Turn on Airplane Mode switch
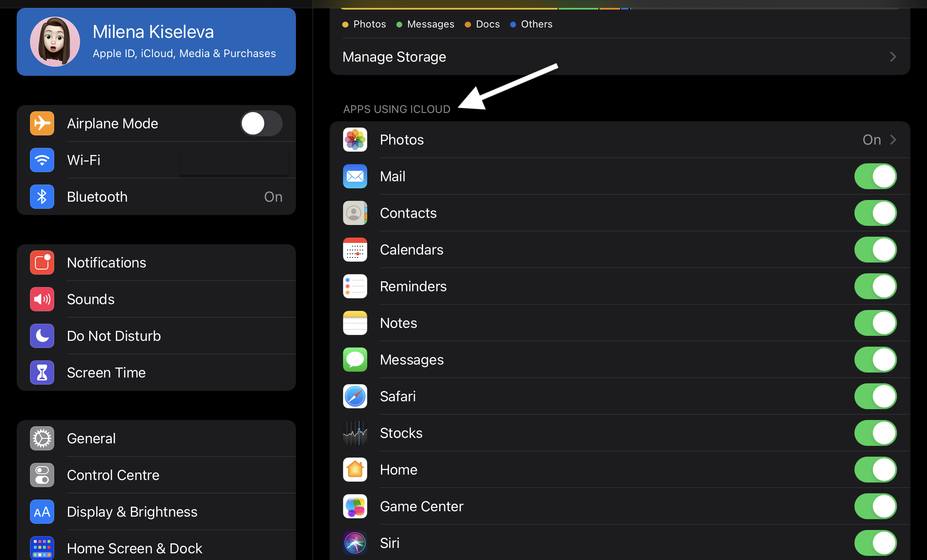This screenshot has height=560, width=927. tap(261, 123)
